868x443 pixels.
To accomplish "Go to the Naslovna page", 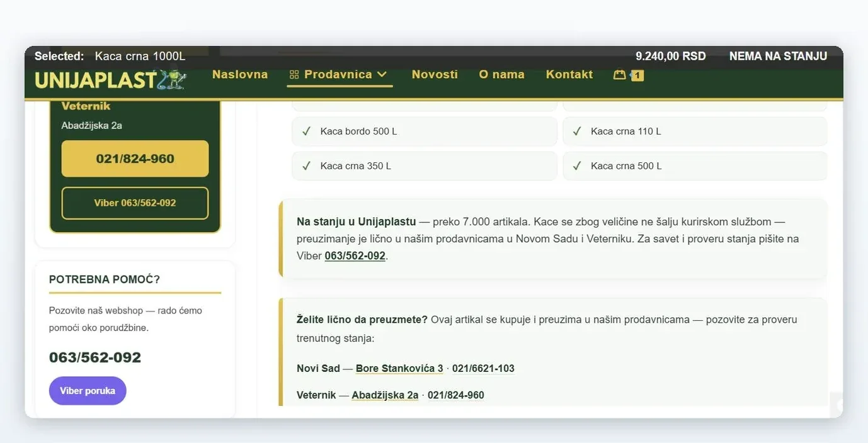I will [x=240, y=74].
